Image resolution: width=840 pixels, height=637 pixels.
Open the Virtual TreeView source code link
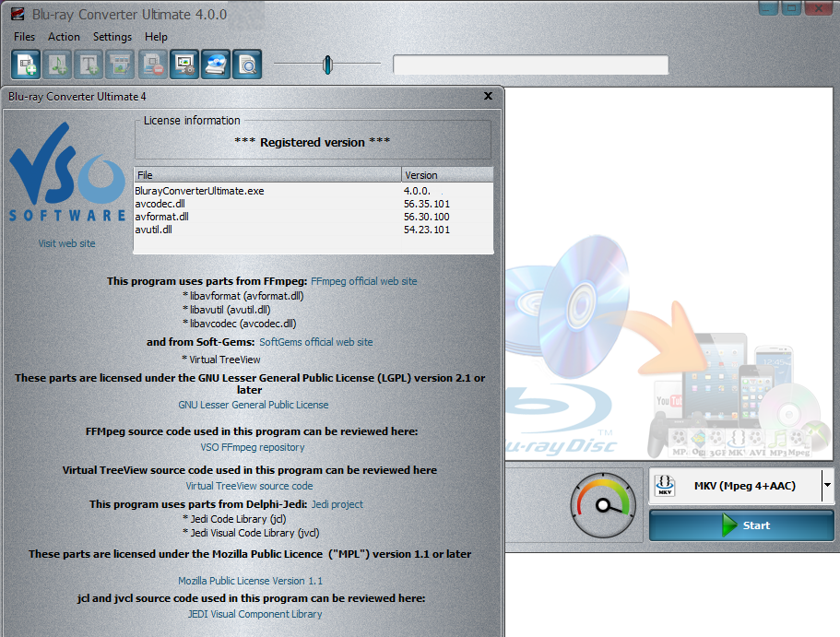[x=249, y=486]
